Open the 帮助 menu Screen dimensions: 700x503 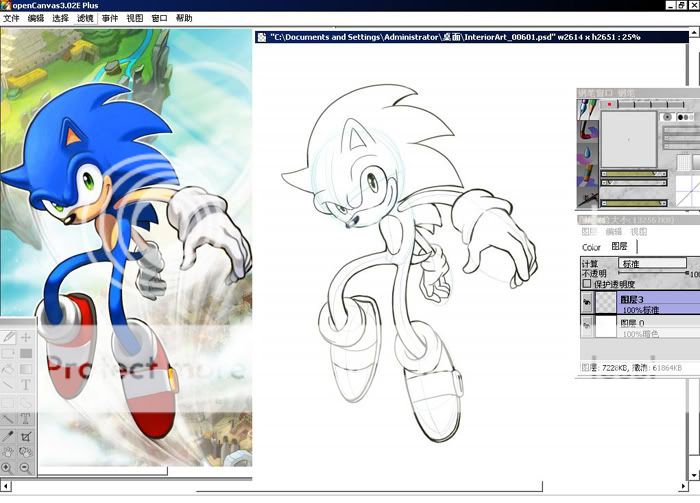[x=184, y=18]
